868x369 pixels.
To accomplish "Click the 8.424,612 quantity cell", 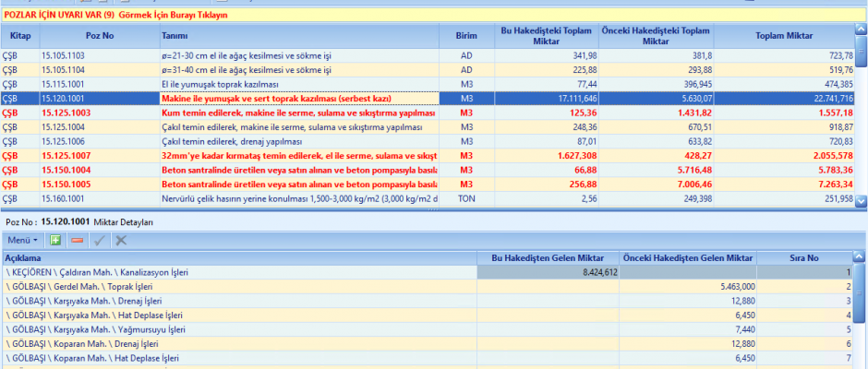I will [x=548, y=272].
